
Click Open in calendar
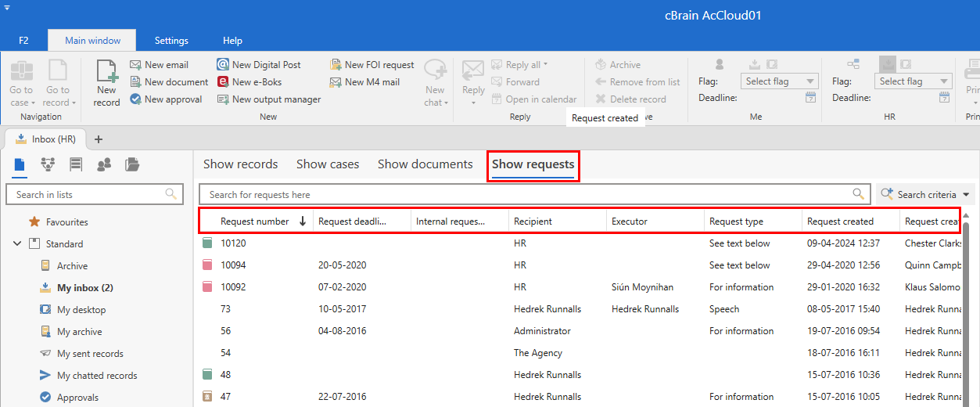[x=535, y=99]
